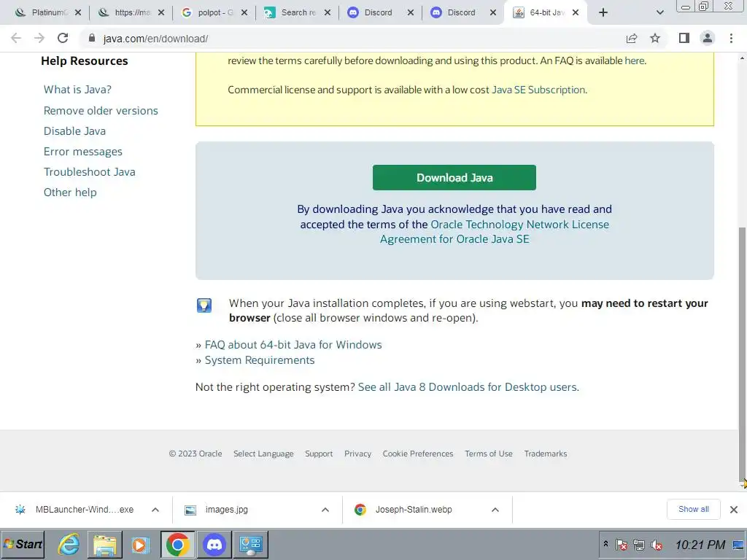Viewport: 747px width, 560px height.
Task: Click the page vertical scrollbar thumb
Action: click(x=742, y=355)
